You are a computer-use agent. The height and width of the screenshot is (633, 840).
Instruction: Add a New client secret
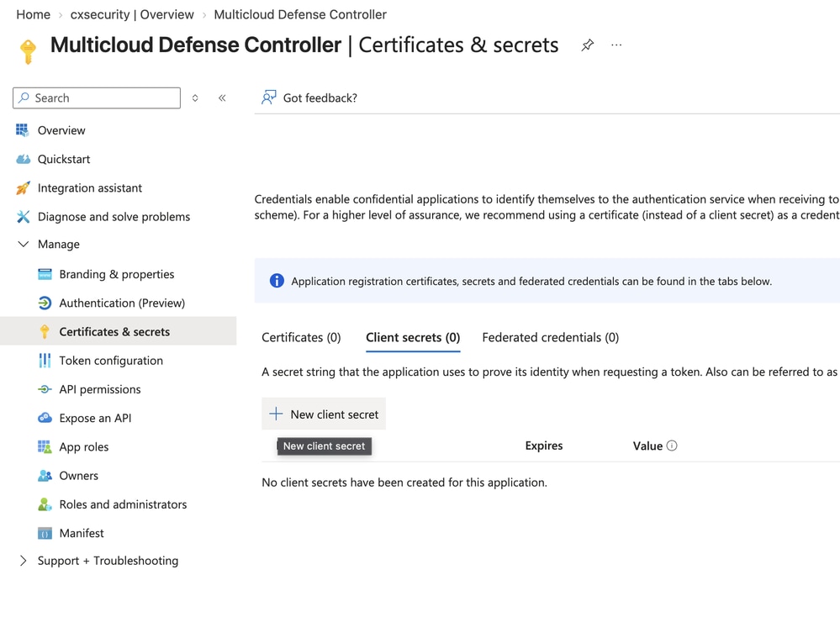coord(324,414)
